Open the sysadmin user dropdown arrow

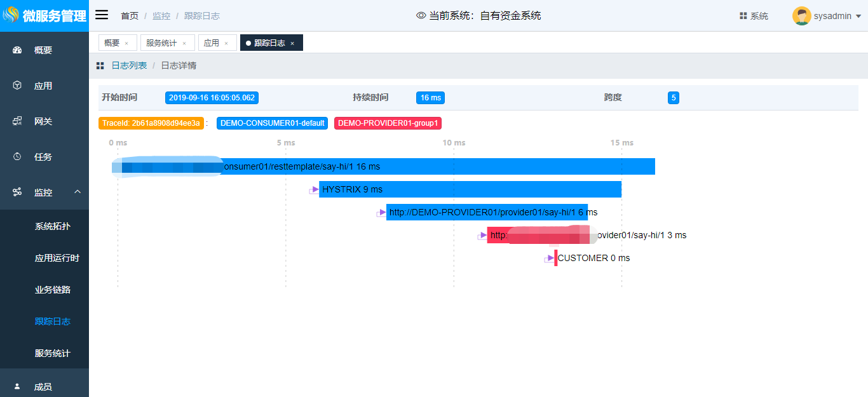(858, 17)
